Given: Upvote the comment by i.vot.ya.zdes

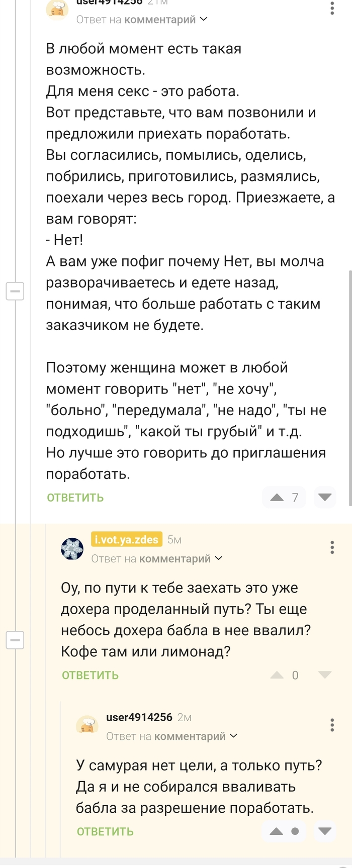Looking at the screenshot, I should click(x=276, y=675).
